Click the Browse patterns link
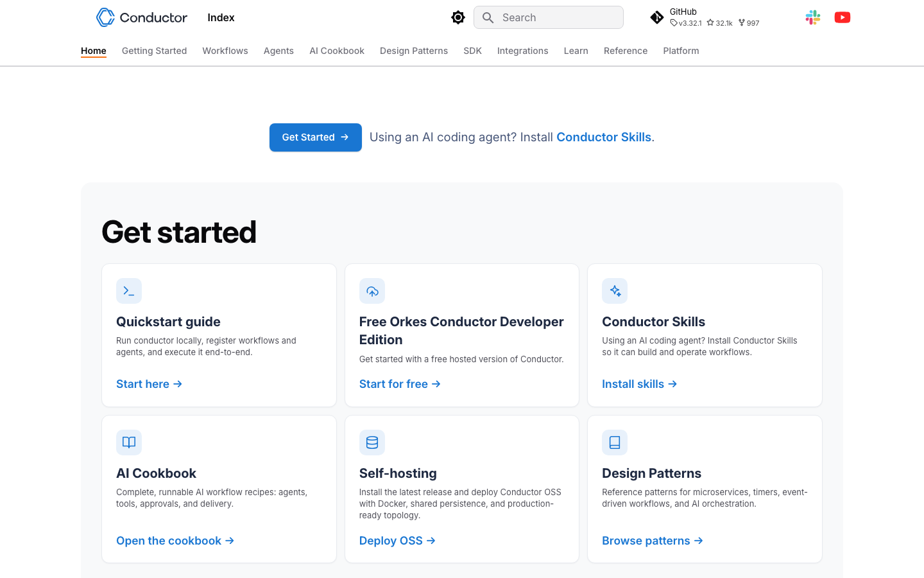Screen dimensions: 924x578 click(653, 541)
